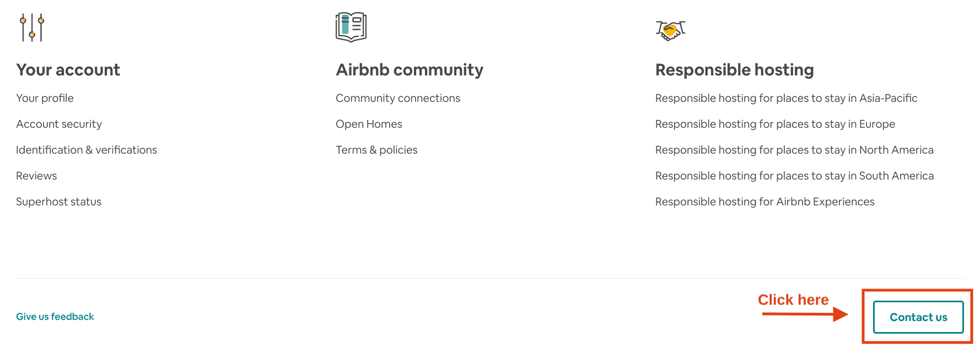Viewport: 980px width, 359px height.
Task: Click the Give us feedback link
Action: 55,316
